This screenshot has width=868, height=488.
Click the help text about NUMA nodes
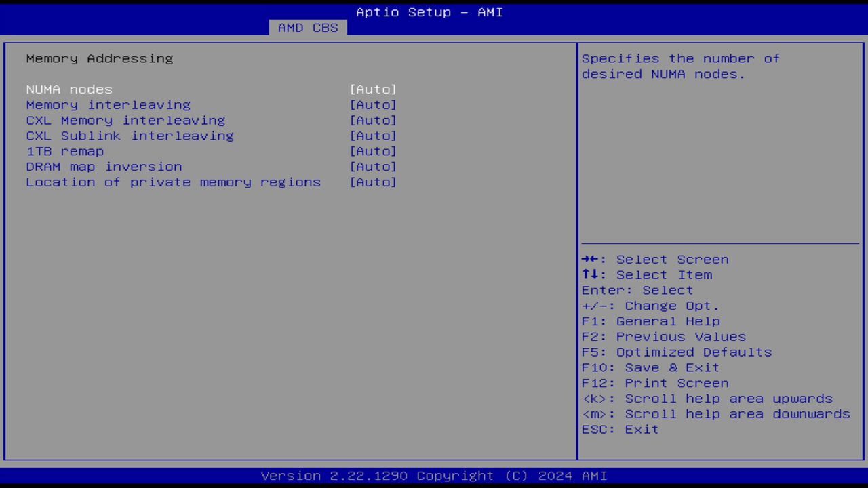coord(681,66)
